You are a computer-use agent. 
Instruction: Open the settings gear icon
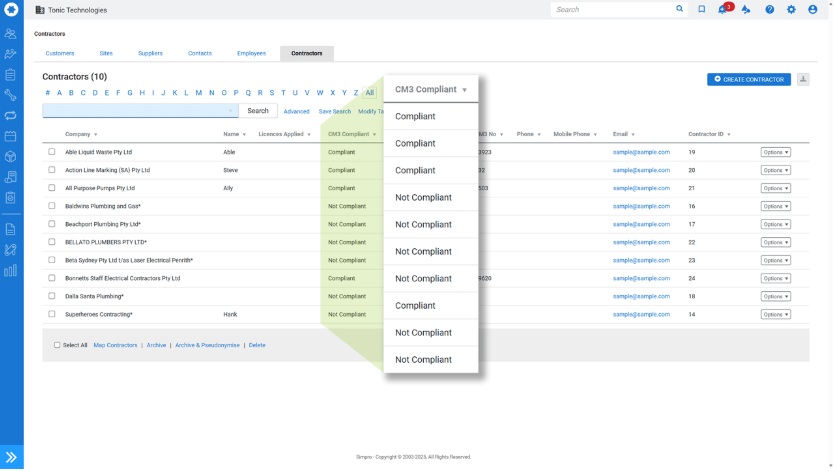[791, 10]
